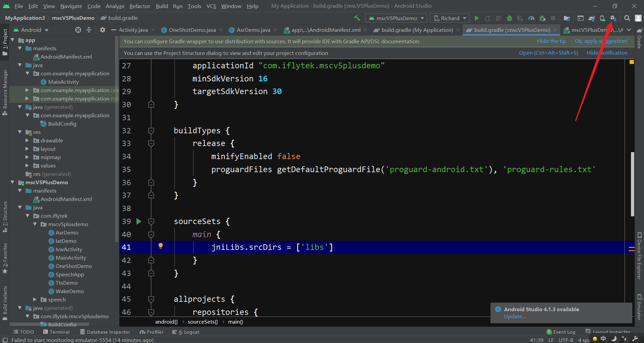Click the yellow lightbulb on line 41

pos(161,246)
